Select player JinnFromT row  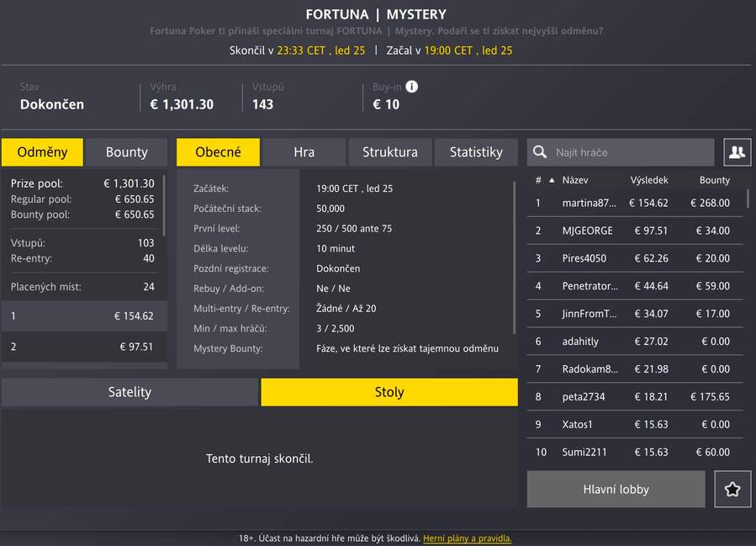coord(635,314)
